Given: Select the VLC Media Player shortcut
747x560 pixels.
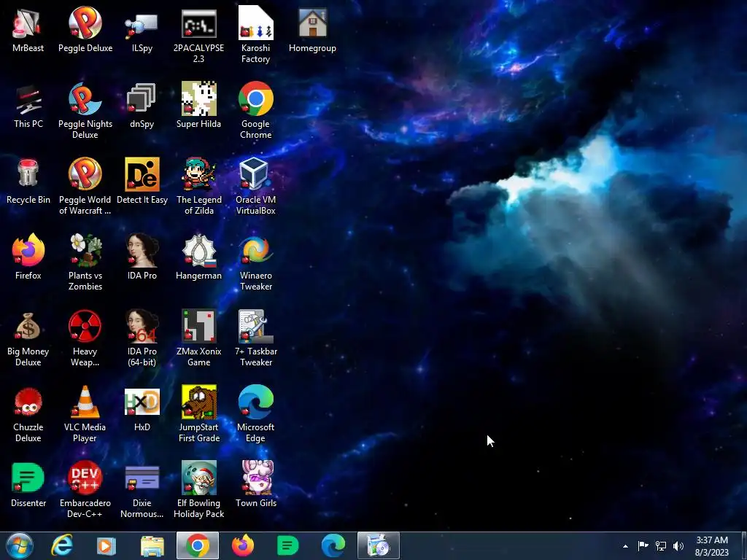Looking at the screenshot, I should point(85,414).
